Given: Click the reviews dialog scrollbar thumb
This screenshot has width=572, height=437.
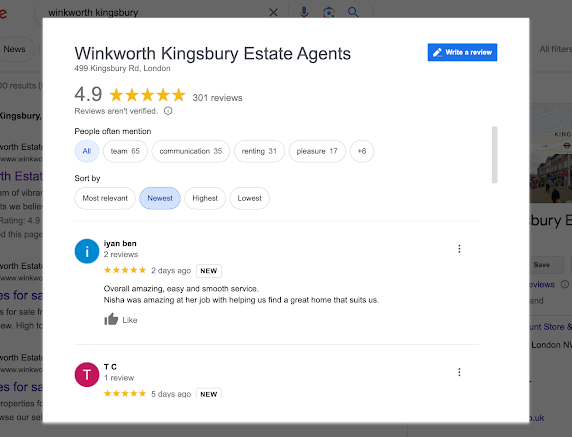Looking at the screenshot, I should tap(494, 155).
